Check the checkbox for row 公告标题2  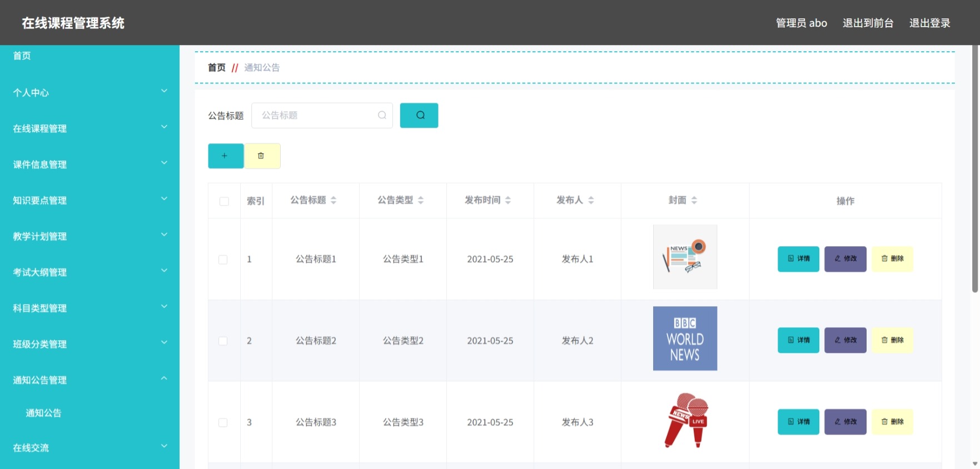point(223,341)
